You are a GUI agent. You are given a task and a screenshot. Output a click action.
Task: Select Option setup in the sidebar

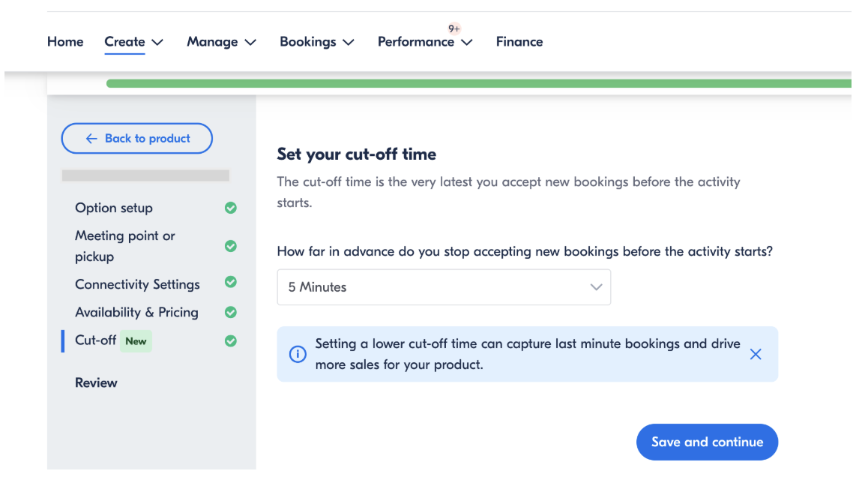point(114,208)
